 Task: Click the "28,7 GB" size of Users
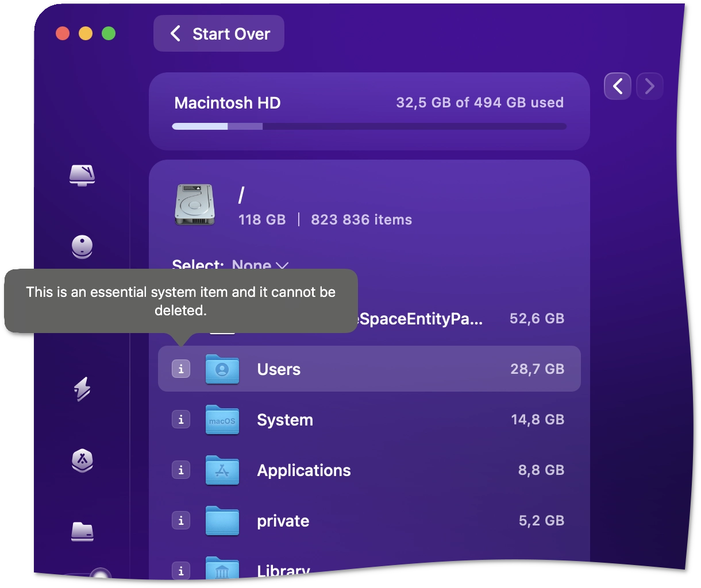pyautogui.click(x=537, y=369)
